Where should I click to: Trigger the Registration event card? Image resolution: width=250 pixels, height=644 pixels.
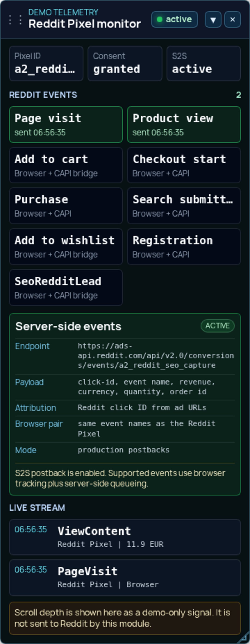point(184,247)
